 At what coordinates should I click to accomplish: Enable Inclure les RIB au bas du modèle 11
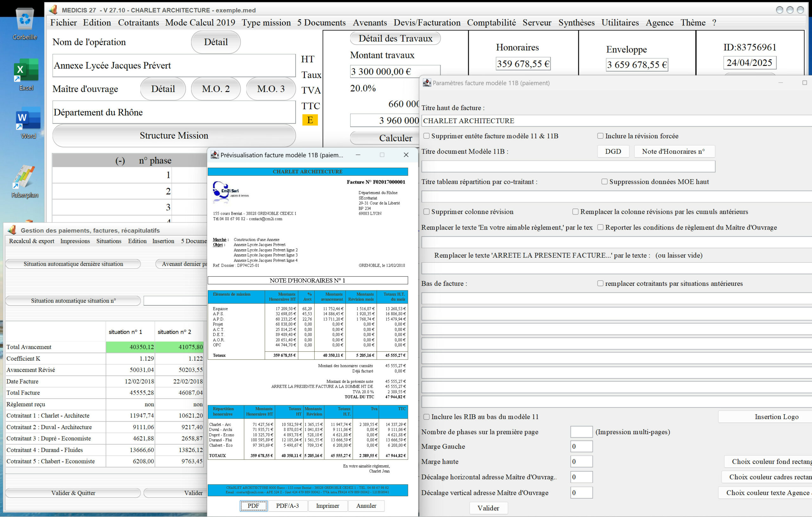[427, 416]
